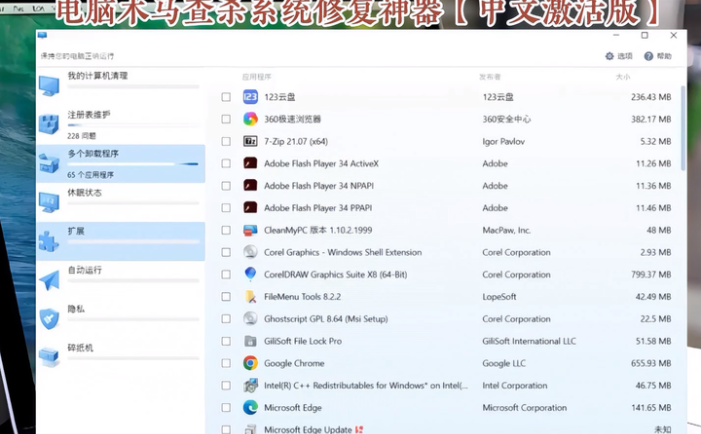Enable checkbox for CorelDRAW Graphics Suite X8
The image size is (701, 434).
point(226,274)
